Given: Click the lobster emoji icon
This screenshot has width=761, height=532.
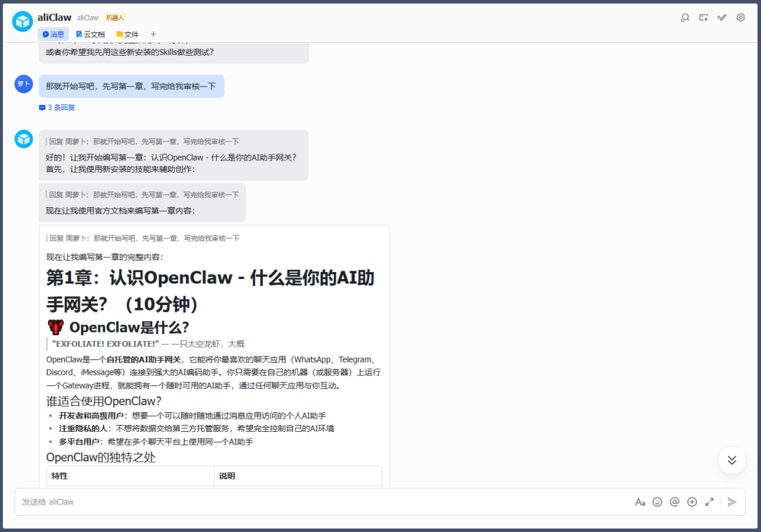Looking at the screenshot, I should [56, 327].
